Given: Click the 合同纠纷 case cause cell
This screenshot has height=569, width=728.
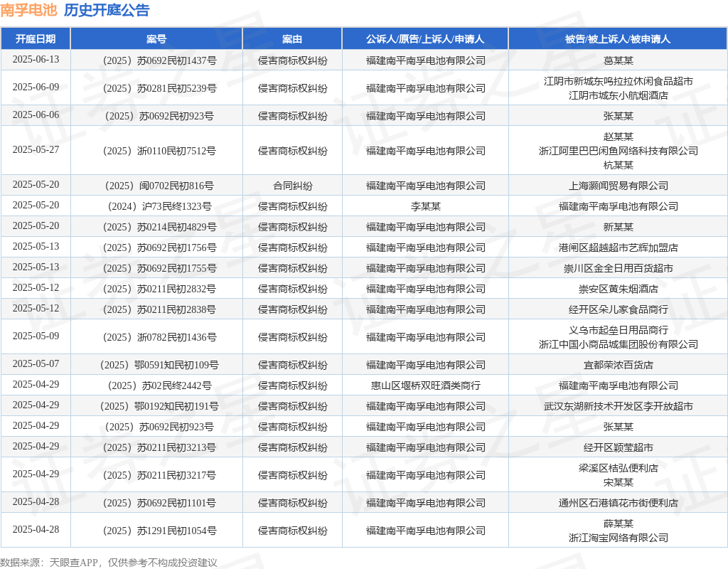Looking at the screenshot, I should pyautogui.click(x=292, y=186).
